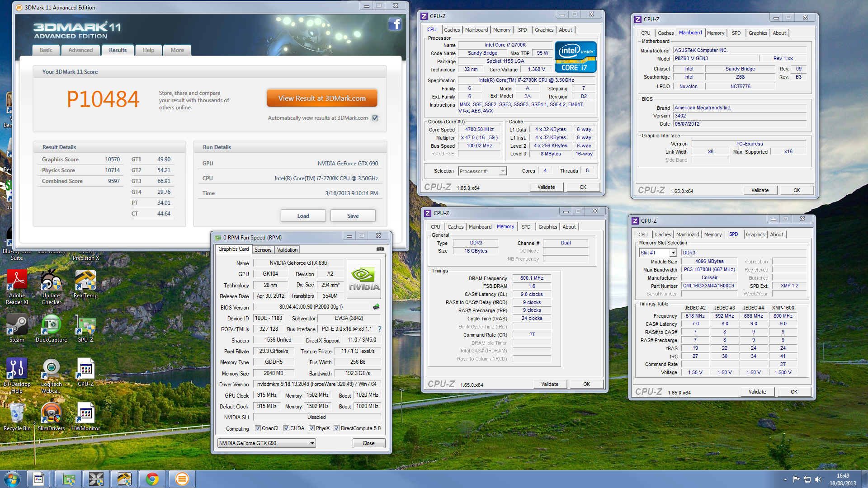Click RealTemp taskbar icon

click(124, 479)
